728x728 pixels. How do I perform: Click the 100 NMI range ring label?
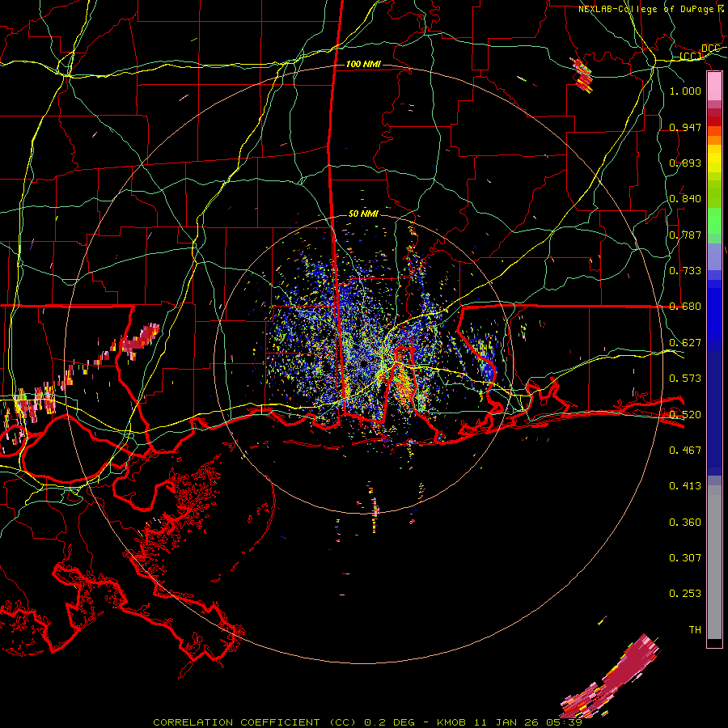click(363, 64)
